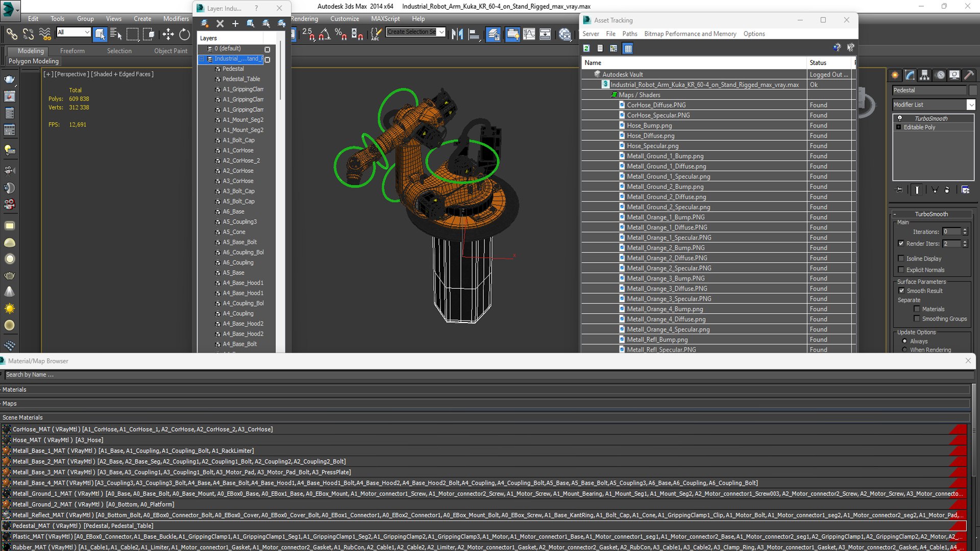The height and width of the screenshot is (551, 980).
Task: Click the Status column header
Action: click(829, 63)
